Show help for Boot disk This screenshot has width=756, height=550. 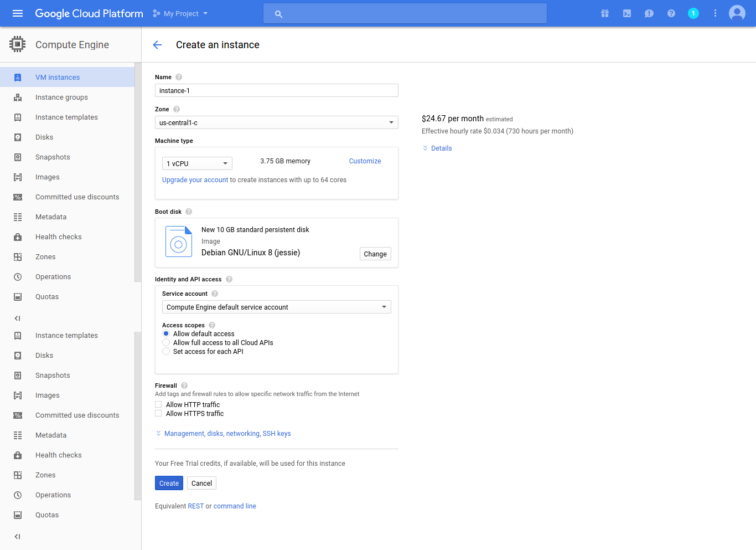pyautogui.click(x=189, y=212)
